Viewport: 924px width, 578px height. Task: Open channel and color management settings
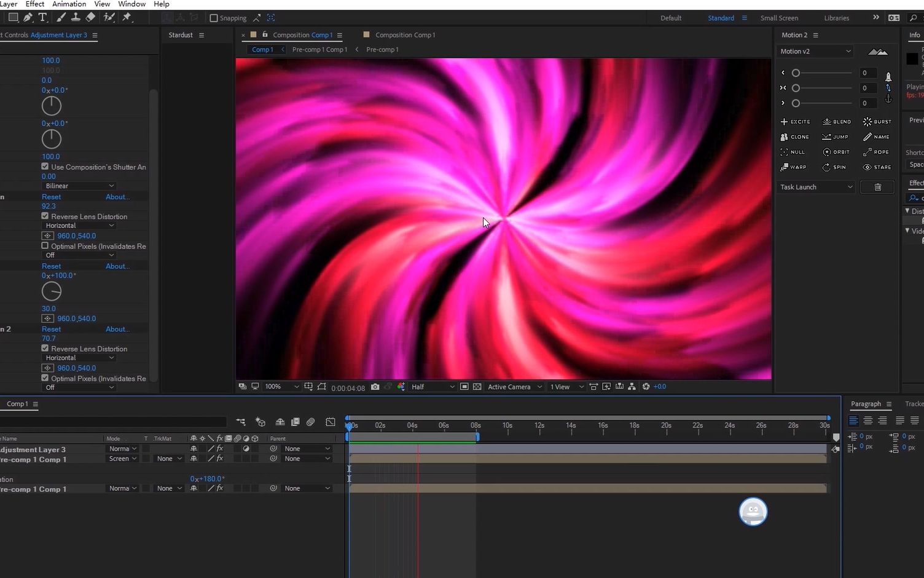point(401,387)
